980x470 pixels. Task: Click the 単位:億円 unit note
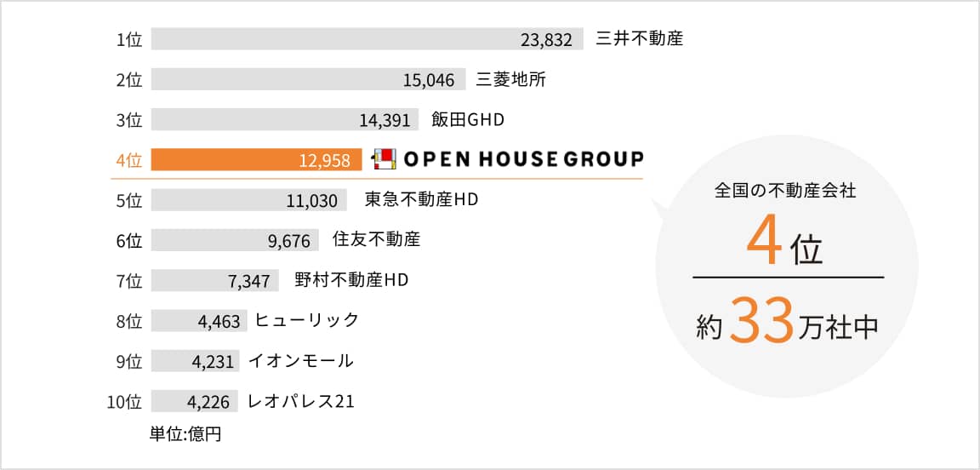185,434
